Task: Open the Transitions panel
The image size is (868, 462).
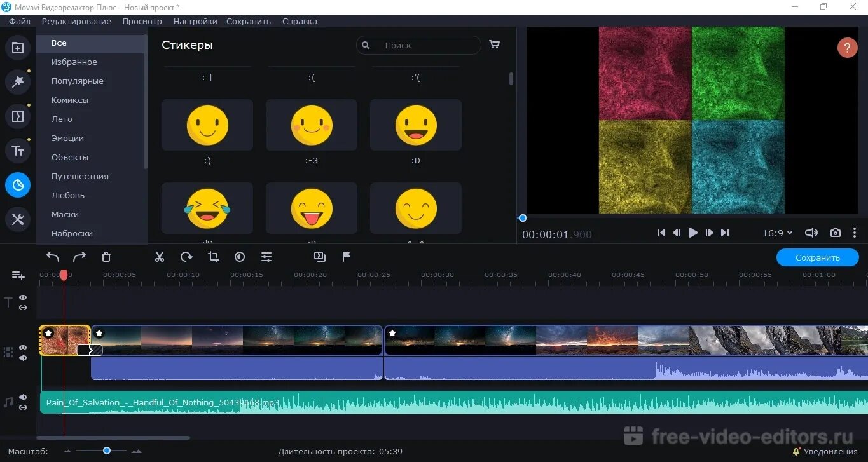Action: [18, 116]
